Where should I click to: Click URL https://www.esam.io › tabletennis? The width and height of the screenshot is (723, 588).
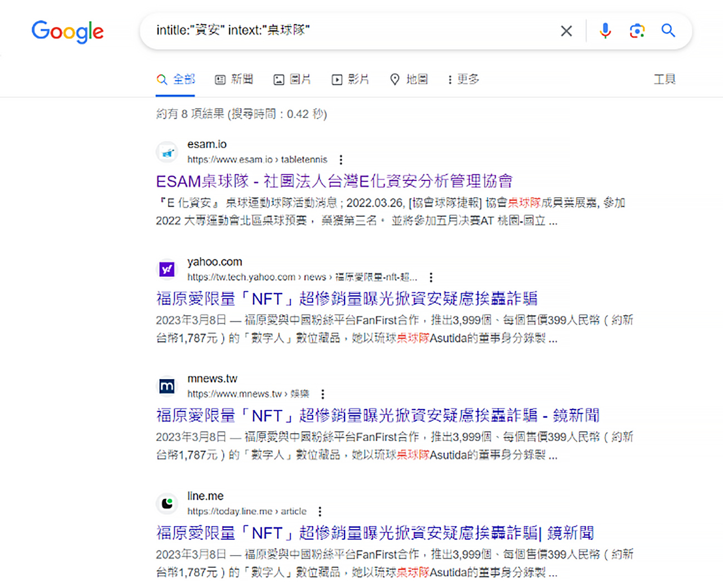click(x=257, y=160)
